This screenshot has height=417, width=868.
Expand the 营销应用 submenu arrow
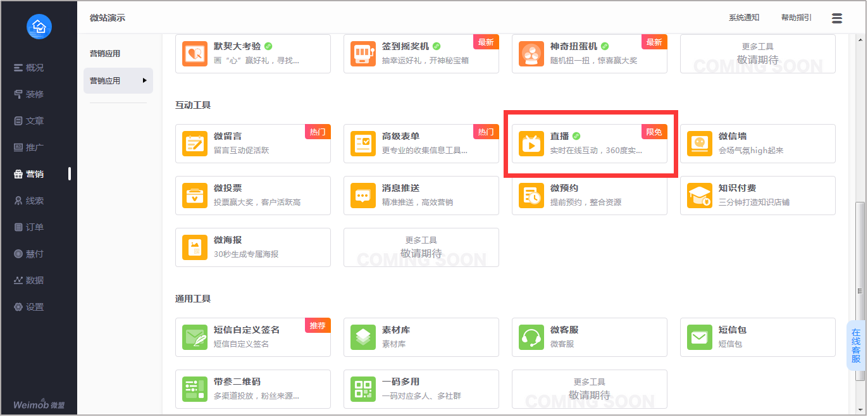[144, 80]
